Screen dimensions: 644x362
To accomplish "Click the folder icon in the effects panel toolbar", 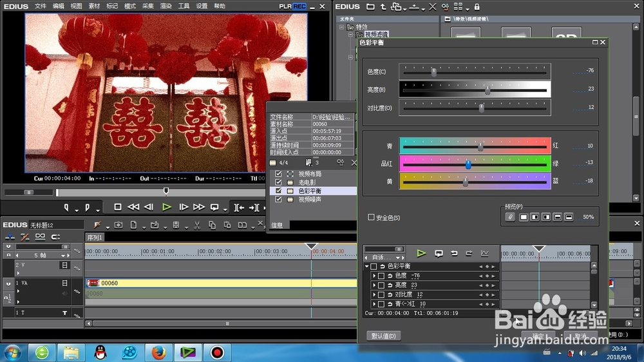I will (370, 6).
